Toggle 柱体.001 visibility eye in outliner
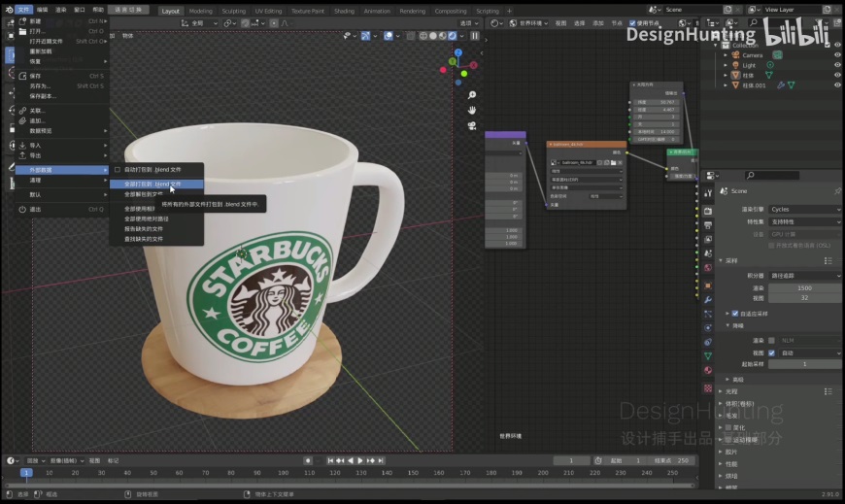The width and height of the screenshot is (845, 504). tap(837, 85)
